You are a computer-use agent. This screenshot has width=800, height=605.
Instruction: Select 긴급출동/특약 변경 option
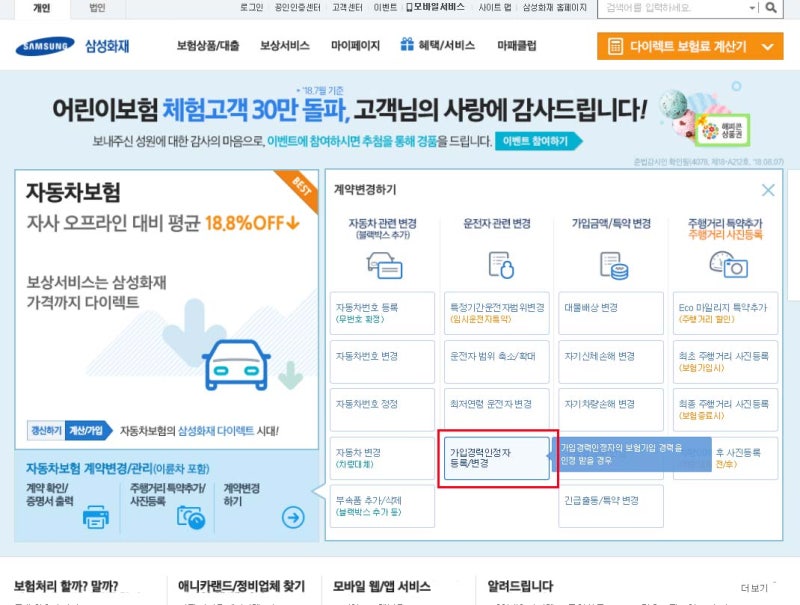[x=611, y=506]
